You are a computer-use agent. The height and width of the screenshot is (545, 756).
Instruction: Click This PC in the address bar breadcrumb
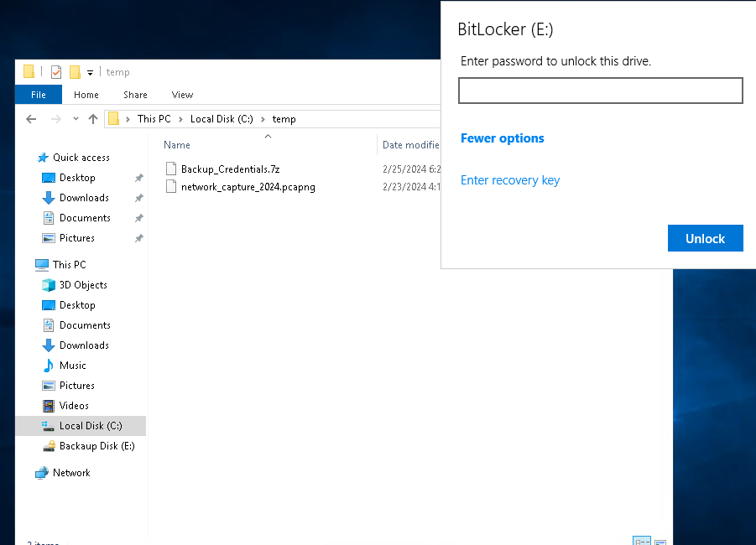[x=154, y=119]
